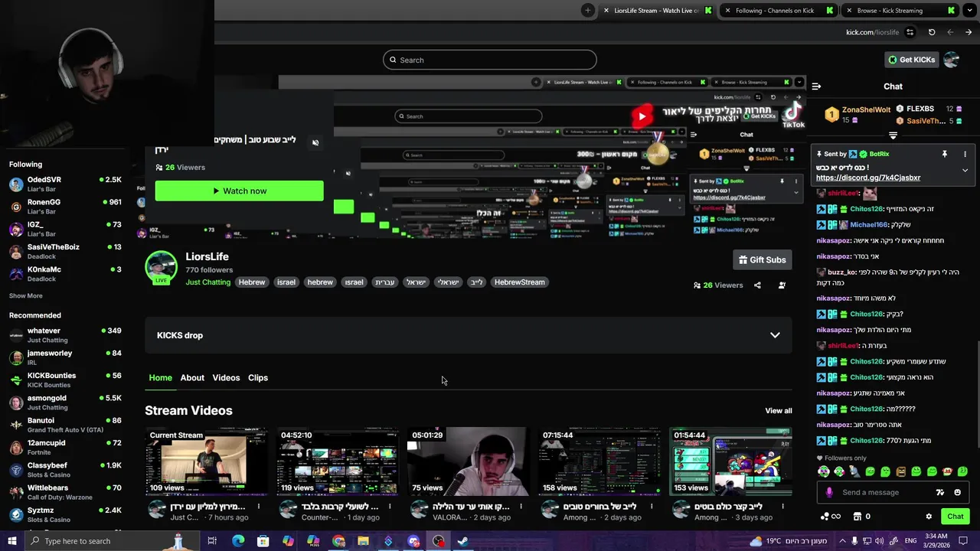Unpin the BotRix pinned message

click(944, 154)
